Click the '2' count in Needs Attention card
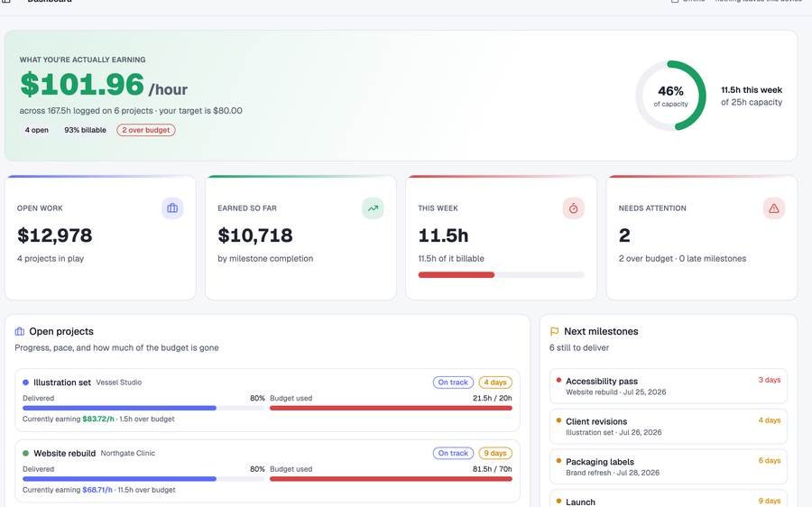 [624, 235]
